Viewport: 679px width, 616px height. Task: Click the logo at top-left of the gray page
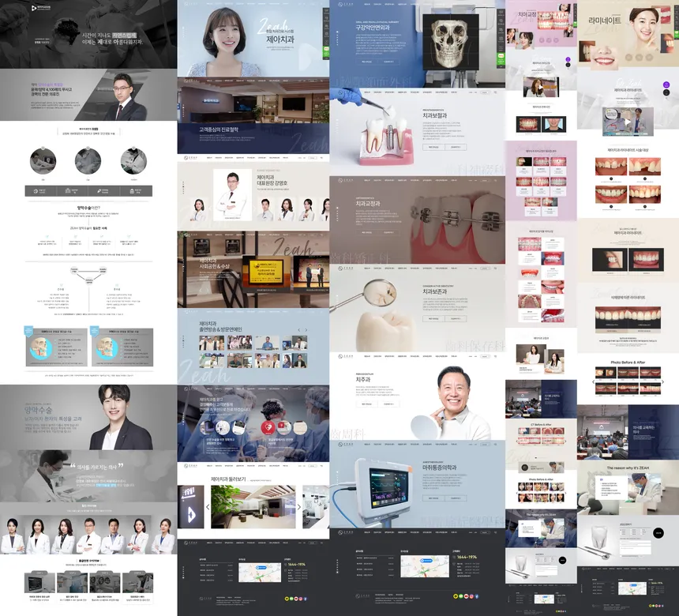tap(41, 8)
